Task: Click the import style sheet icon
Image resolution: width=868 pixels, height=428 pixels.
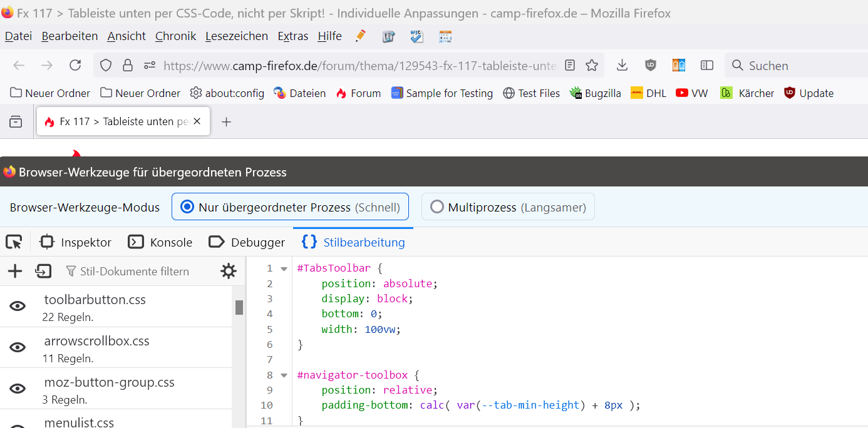Action: click(43, 271)
